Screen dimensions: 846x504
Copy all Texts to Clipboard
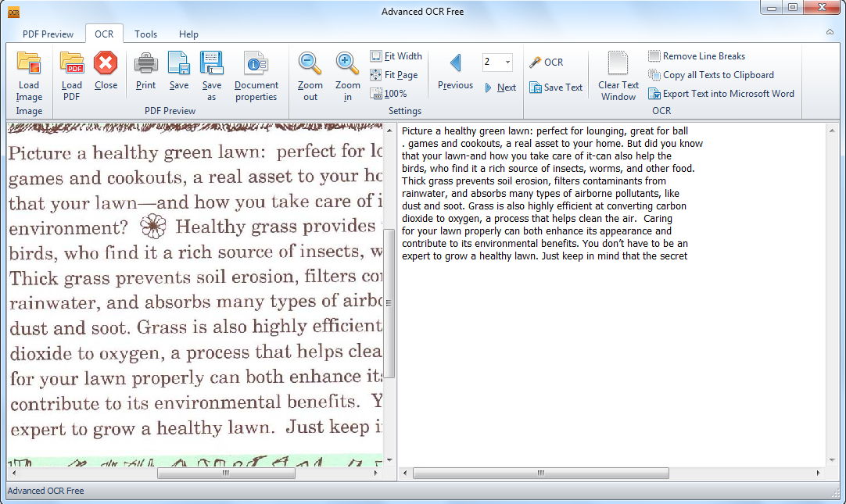(716, 75)
